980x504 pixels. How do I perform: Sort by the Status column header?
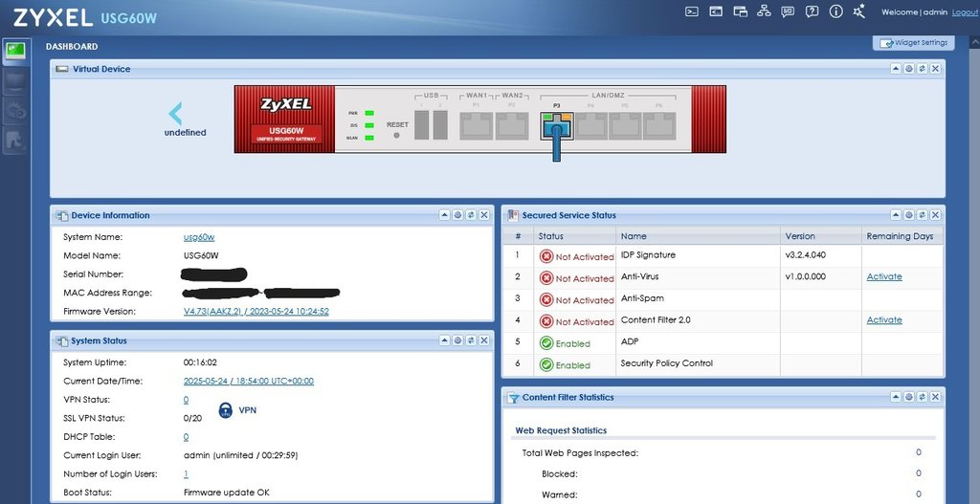click(574, 236)
